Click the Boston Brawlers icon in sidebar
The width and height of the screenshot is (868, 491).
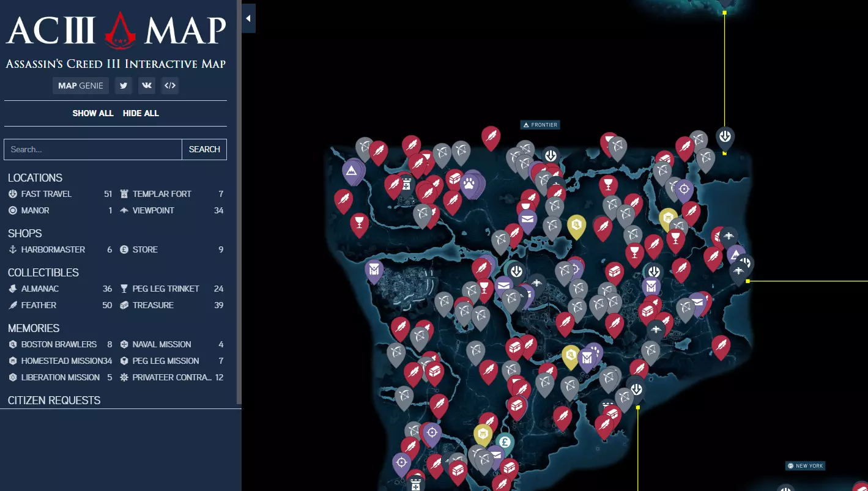pos(13,344)
